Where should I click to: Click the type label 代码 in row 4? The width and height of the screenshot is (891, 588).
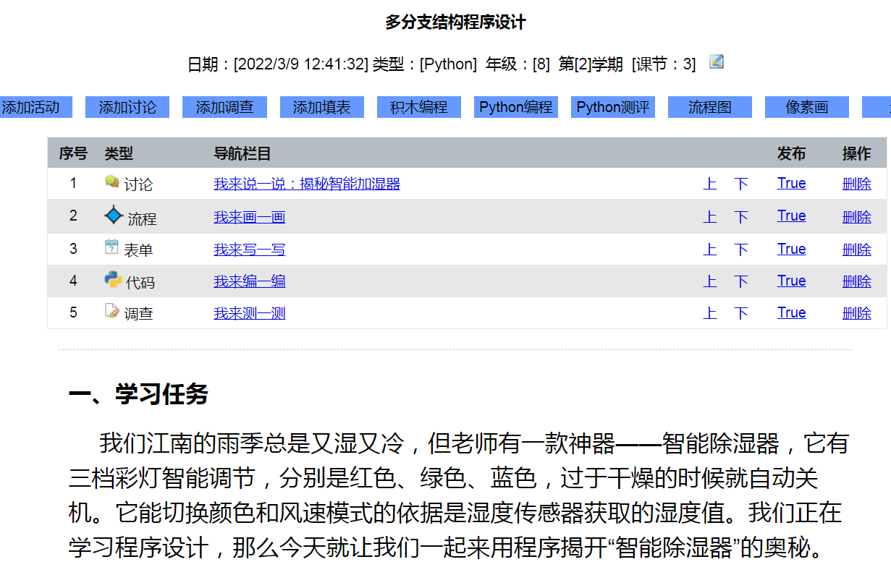pyautogui.click(x=140, y=282)
